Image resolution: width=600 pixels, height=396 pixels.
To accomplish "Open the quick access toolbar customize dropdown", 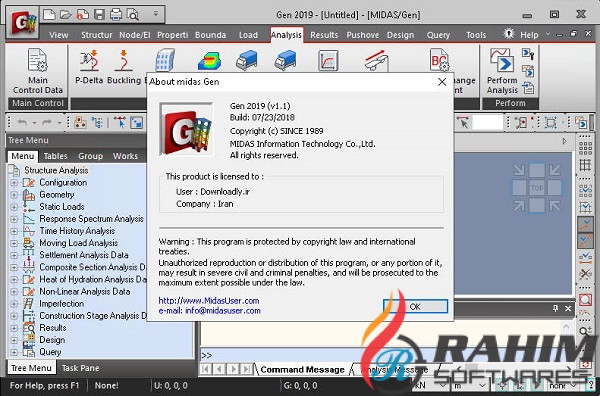I will [156, 14].
